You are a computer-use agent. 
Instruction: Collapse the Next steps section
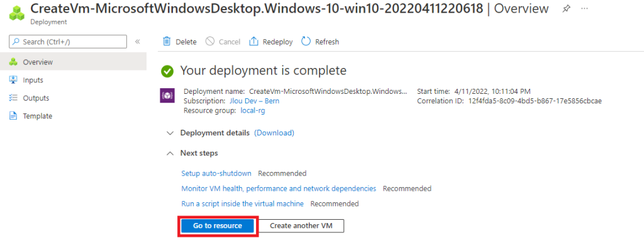[x=170, y=153]
